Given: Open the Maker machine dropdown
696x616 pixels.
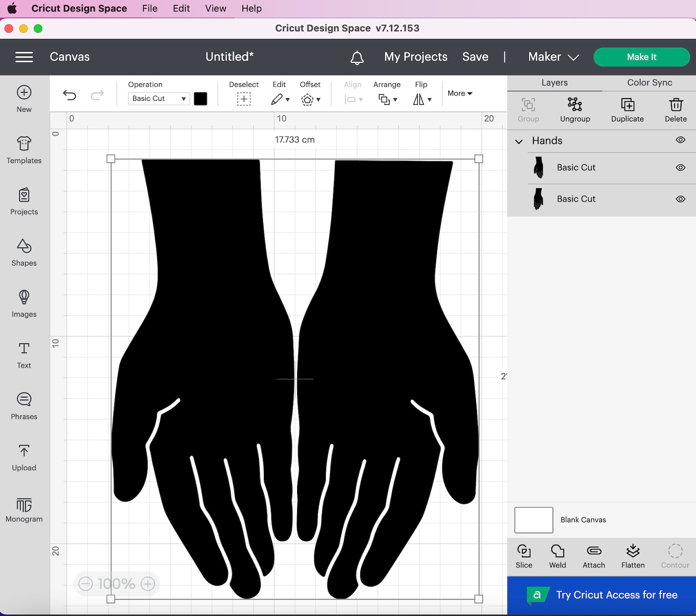Looking at the screenshot, I should pos(554,57).
